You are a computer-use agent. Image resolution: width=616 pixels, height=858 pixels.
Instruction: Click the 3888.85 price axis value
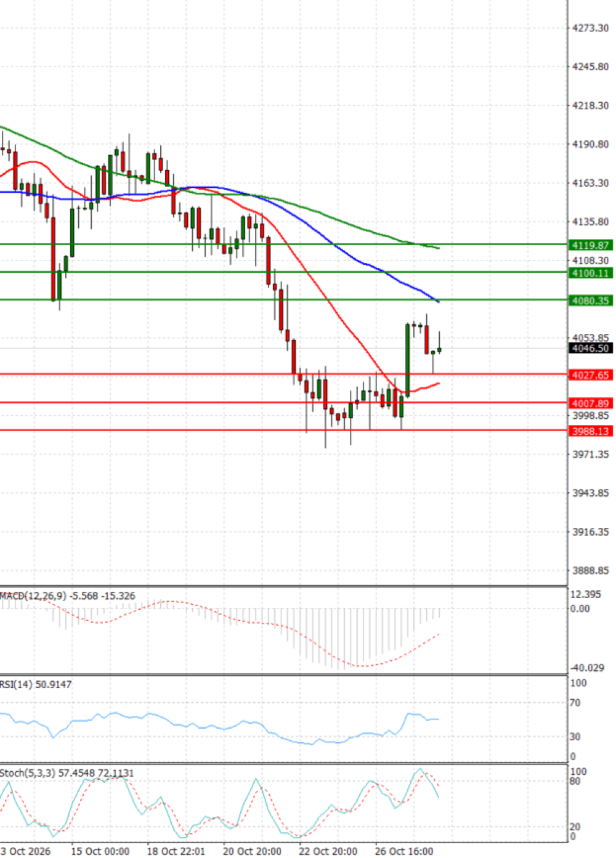pos(590,570)
